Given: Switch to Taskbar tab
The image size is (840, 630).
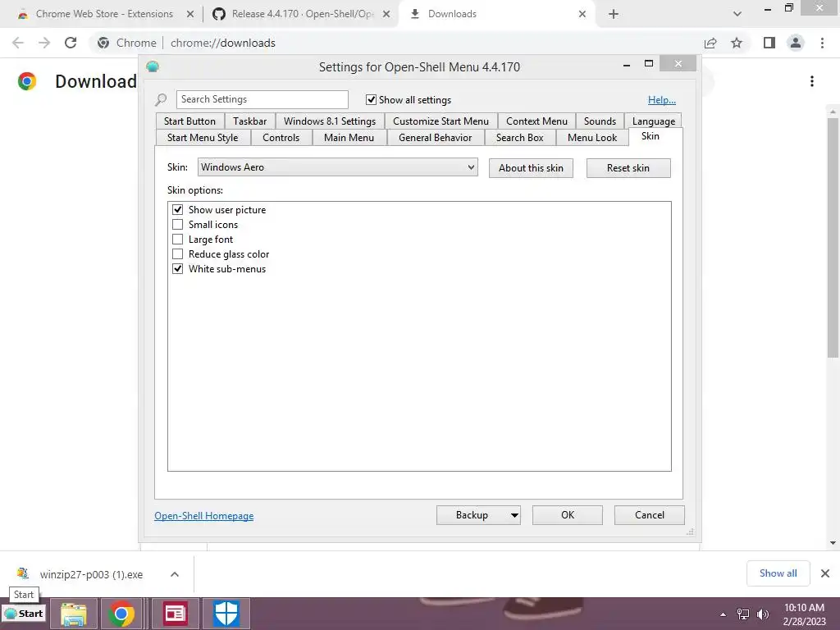Looking at the screenshot, I should pyautogui.click(x=249, y=121).
